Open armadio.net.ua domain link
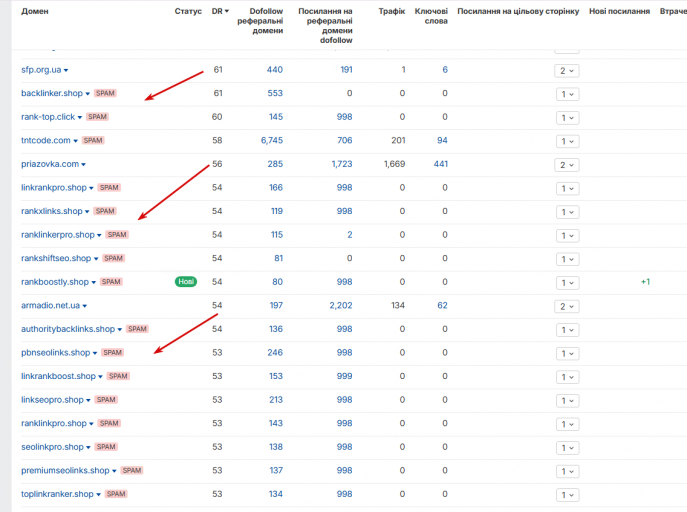The width and height of the screenshot is (687, 512). (50, 305)
